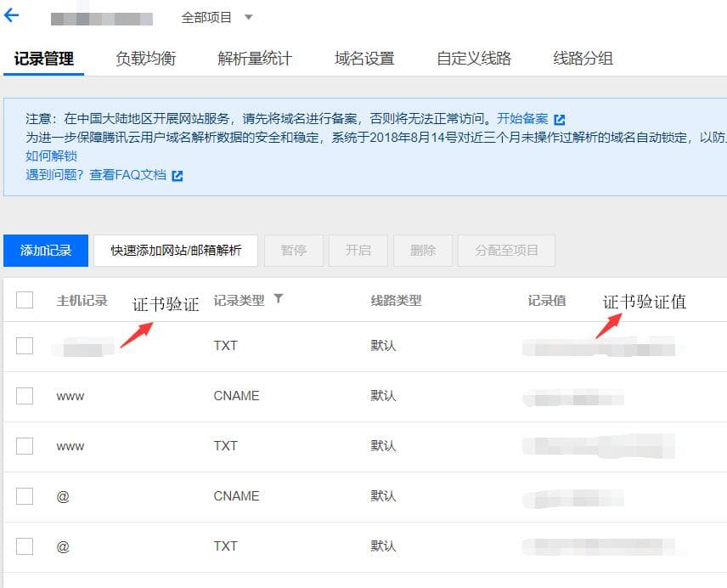This screenshot has height=588, width=727.
Task: Follow the 开始备案 link
Action: tap(522, 119)
